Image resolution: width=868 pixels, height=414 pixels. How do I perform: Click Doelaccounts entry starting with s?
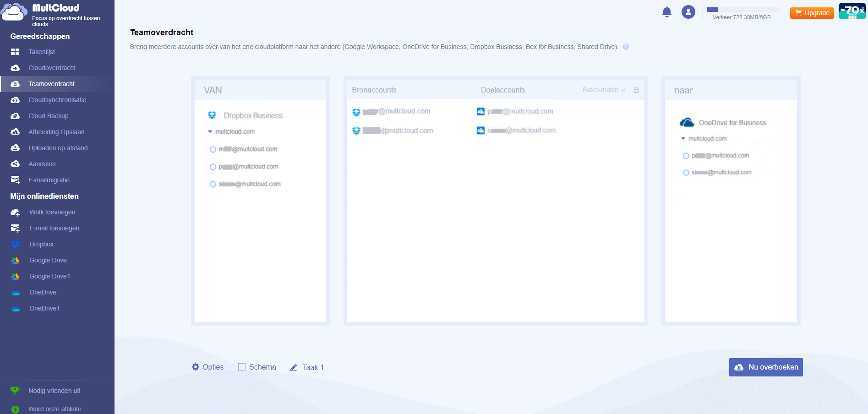[x=516, y=131]
